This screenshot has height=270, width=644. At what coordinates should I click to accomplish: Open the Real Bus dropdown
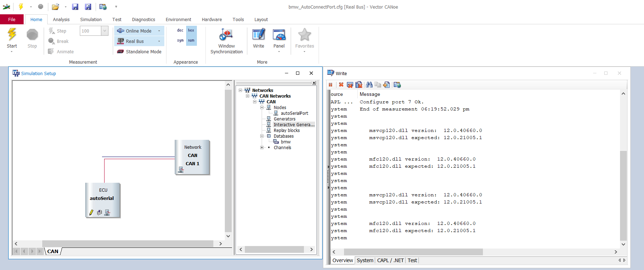[159, 41]
